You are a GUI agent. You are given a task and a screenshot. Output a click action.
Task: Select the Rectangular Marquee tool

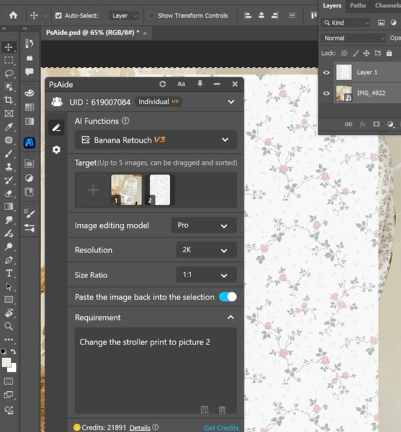tap(9, 60)
